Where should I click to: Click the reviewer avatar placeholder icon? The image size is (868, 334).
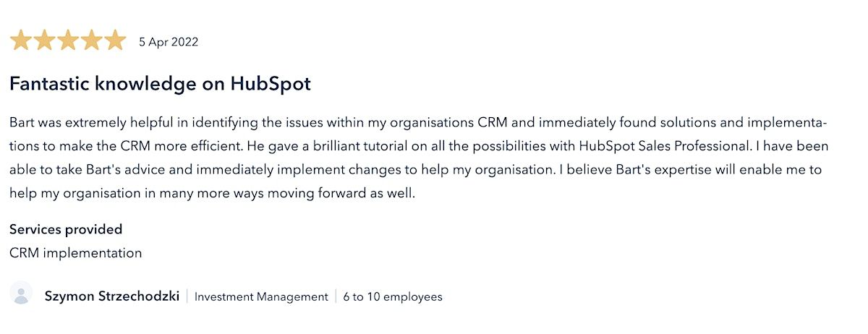(22, 293)
